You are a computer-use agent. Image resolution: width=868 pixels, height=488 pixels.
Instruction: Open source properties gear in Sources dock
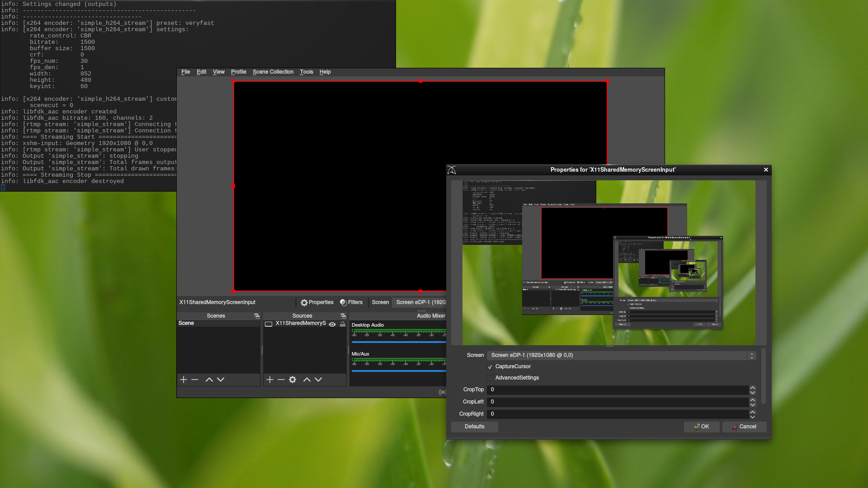click(x=292, y=380)
